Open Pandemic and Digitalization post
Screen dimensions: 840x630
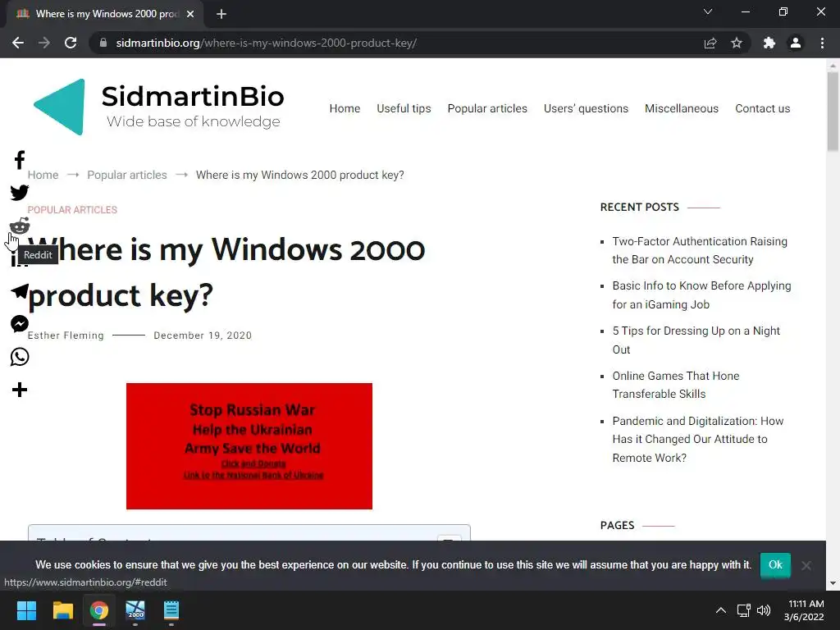click(697, 439)
